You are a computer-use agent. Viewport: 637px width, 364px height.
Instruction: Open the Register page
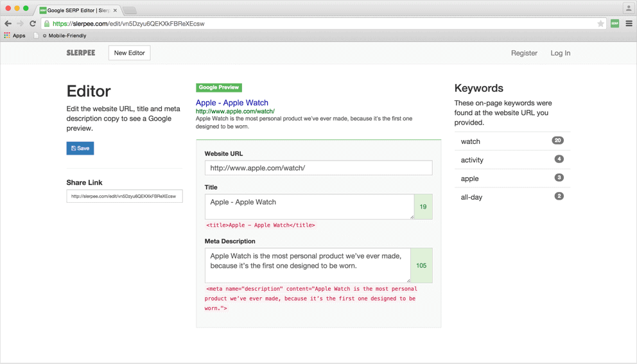524,53
